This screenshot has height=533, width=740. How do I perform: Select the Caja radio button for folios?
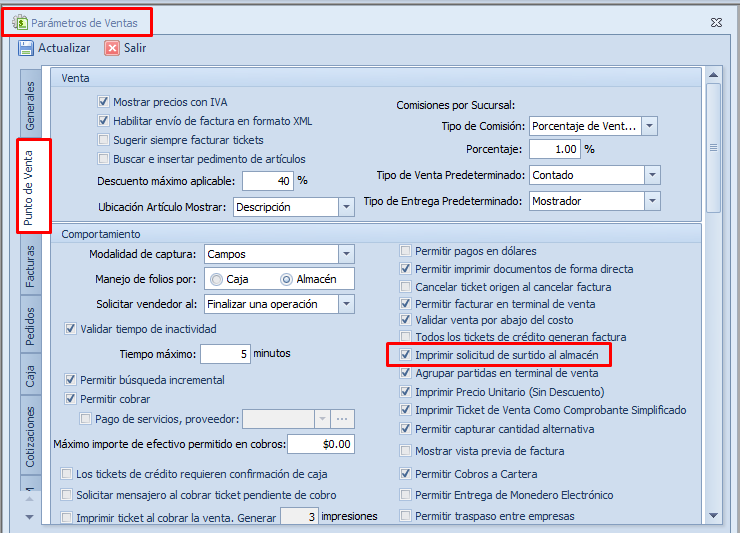[217, 279]
